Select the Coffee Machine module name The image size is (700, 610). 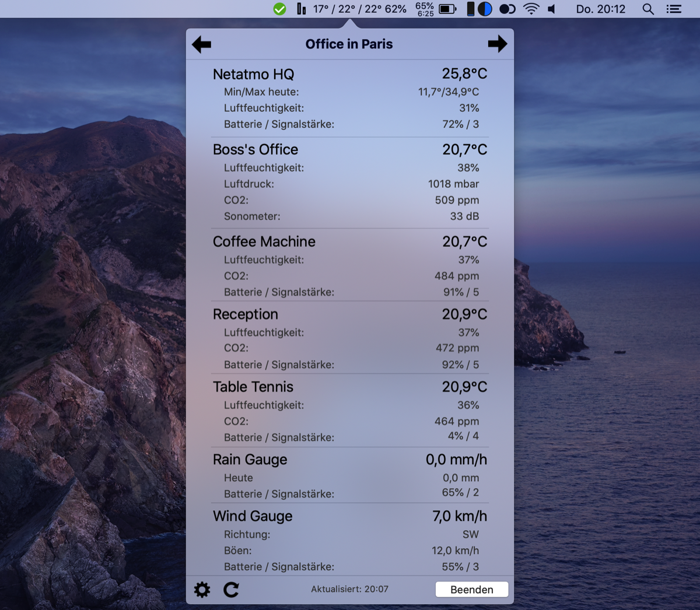[264, 241]
